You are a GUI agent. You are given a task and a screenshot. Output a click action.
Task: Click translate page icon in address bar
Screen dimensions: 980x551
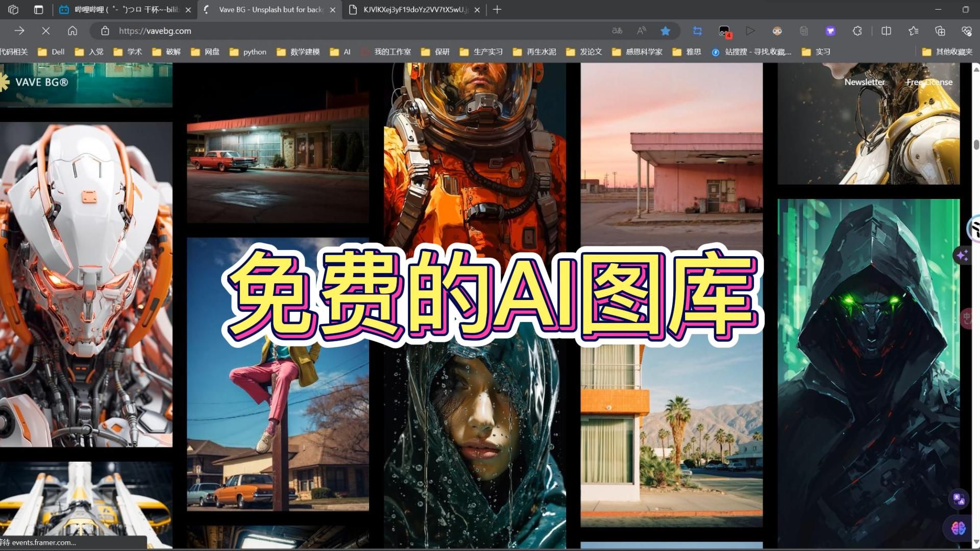point(617,31)
